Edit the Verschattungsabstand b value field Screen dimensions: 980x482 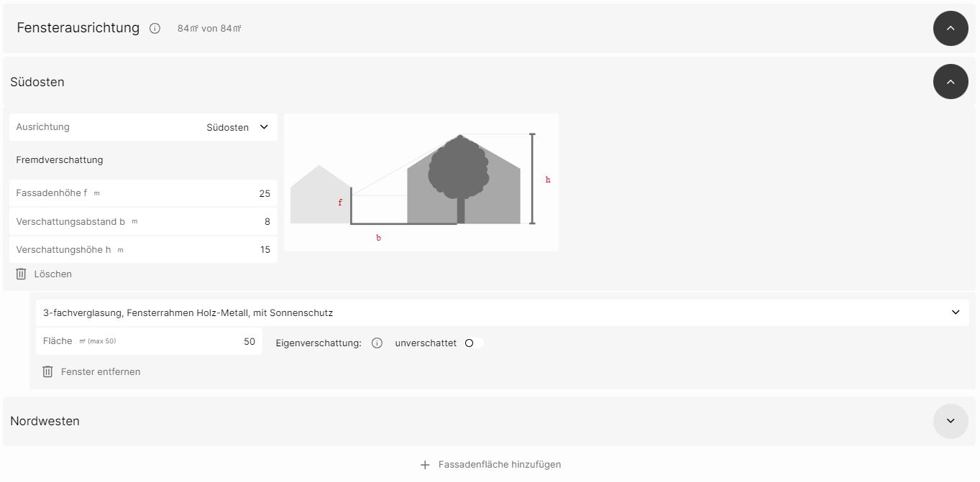tap(216, 221)
